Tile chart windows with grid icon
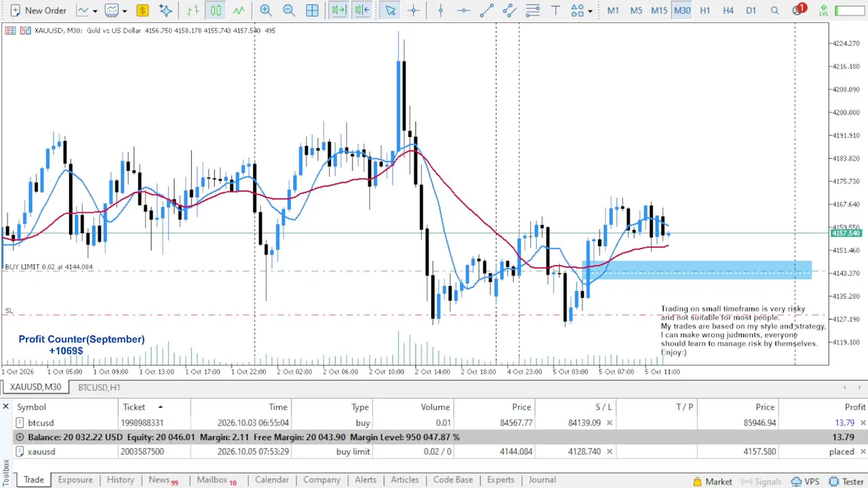Image resolution: width=868 pixels, height=488 pixels. coord(312,10)
